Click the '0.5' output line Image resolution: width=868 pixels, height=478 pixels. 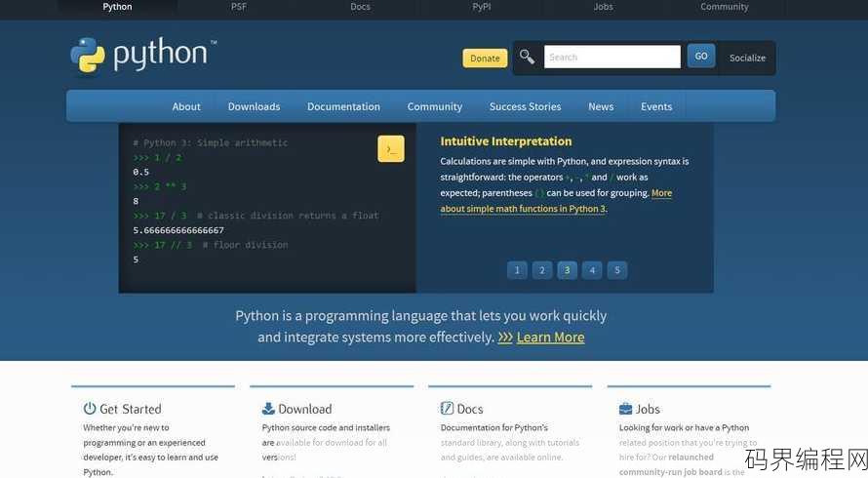140,173
